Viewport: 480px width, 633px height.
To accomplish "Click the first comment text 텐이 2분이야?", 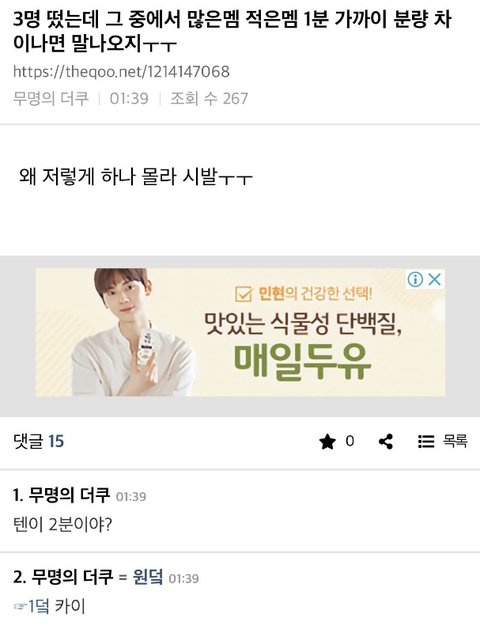I will click(63, 525).
